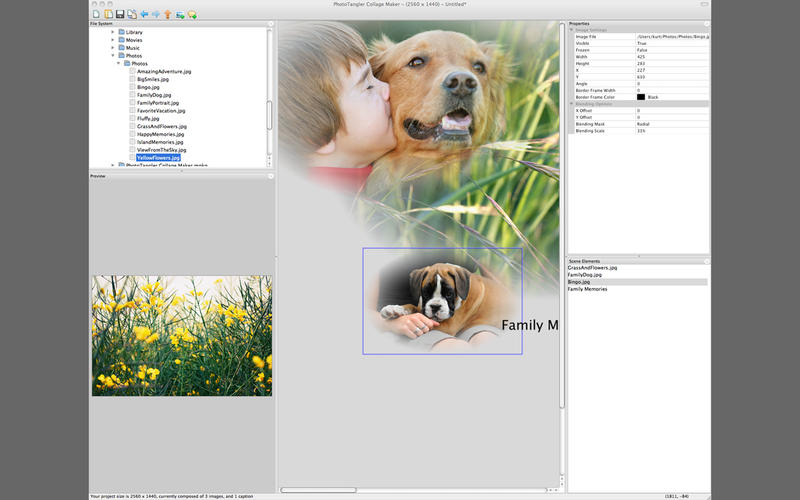The image size is (800, 500).
Task: Collapse the Image Settings properties section
Action: (x=572, y=29)
